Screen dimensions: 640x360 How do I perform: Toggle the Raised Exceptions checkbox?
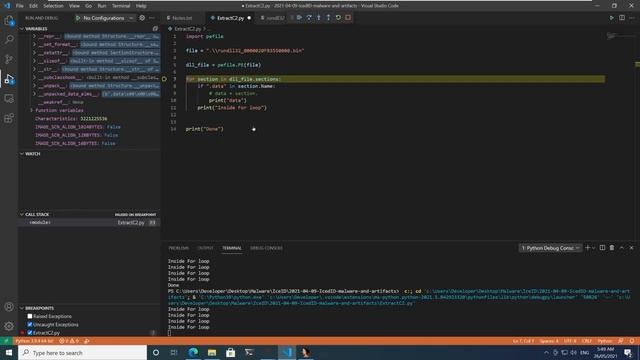30,316
